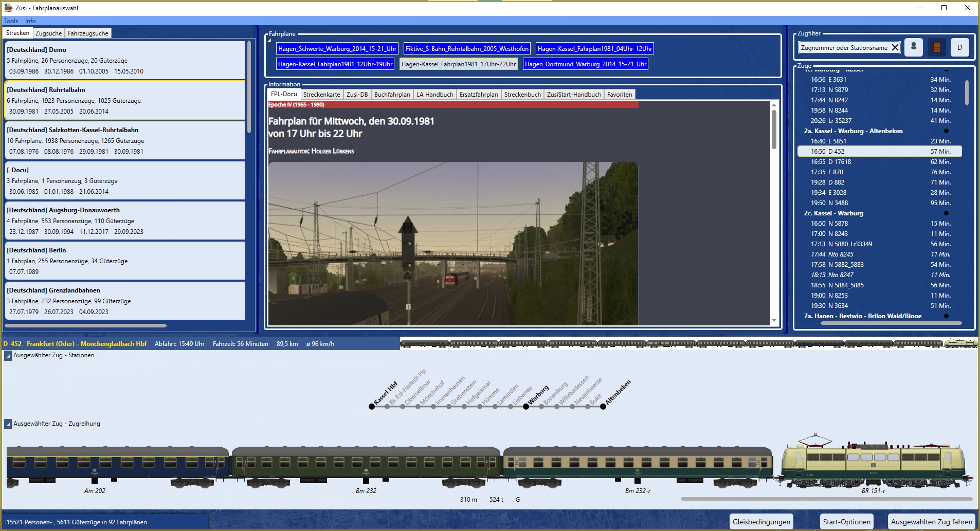Viewport: 980px width, 531px height.
Task: Click the Warburg station dot on route line
Action: pos(525,407)
